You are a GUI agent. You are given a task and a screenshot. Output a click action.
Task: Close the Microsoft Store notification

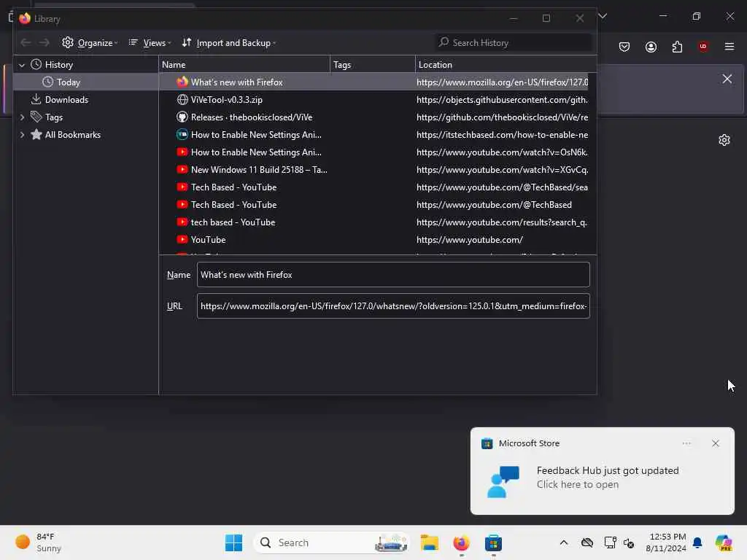(x=716, y=443)
